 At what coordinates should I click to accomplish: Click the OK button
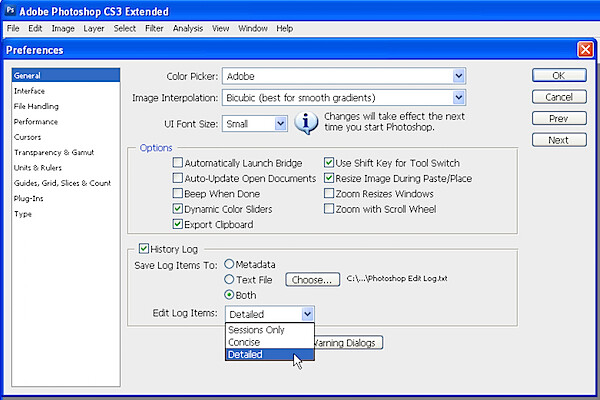pos(559,75)
